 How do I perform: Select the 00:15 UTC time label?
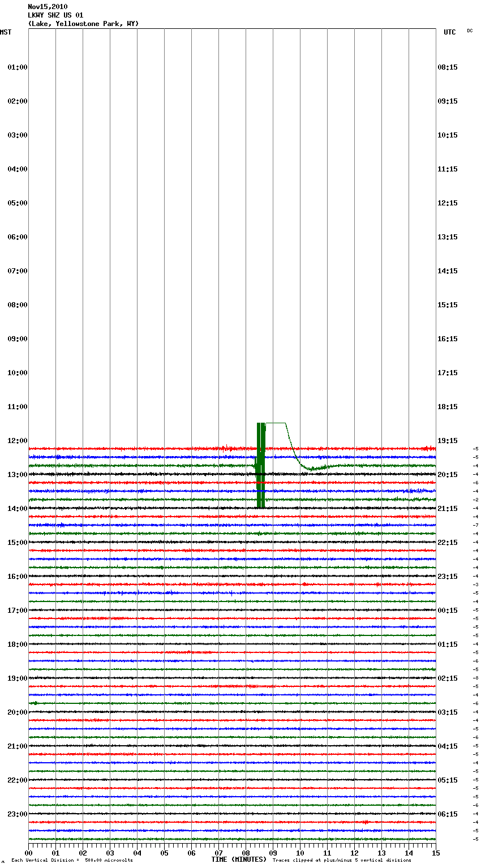tap(448, 611)
